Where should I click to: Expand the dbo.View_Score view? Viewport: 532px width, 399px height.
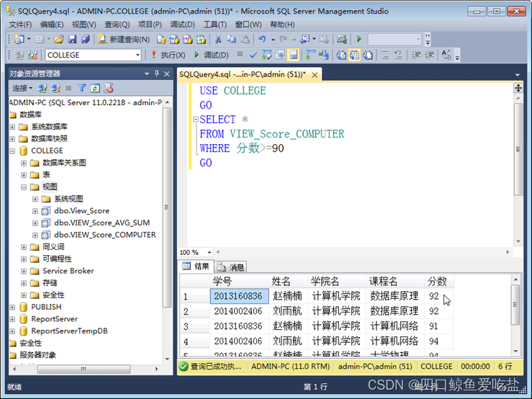[35, 211]
